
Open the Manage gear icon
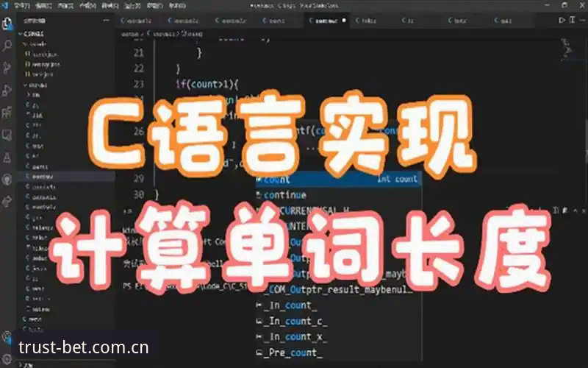click(7, 358)
